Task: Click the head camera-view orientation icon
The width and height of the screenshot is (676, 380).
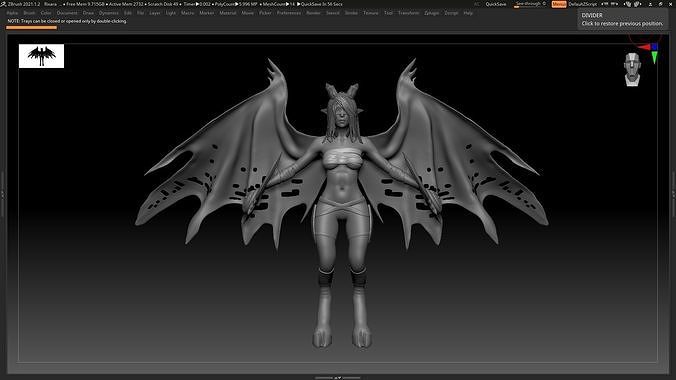Action: point(632,69)
